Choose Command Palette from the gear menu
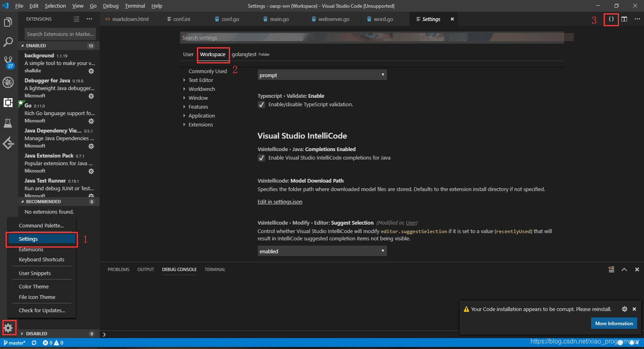The image size is (644, 349). pyautogui.click(x=42, y=225)
